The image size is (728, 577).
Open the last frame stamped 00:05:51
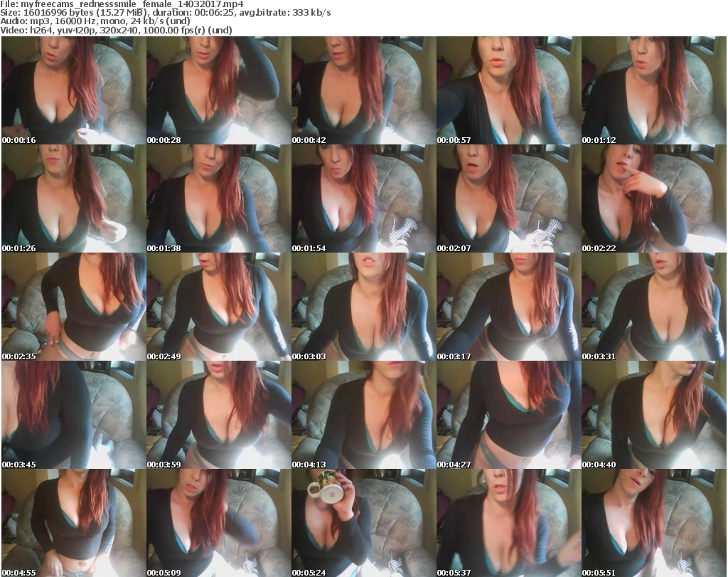pos(654,523)
